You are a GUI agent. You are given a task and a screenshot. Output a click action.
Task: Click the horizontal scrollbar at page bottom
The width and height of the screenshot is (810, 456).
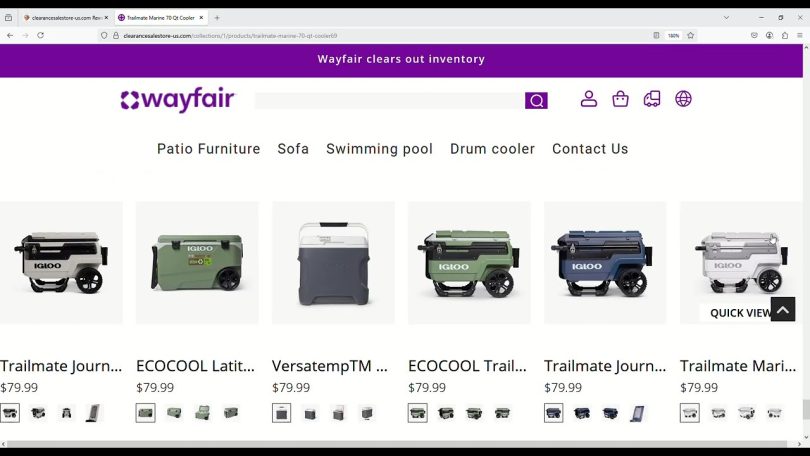(397, 444)
